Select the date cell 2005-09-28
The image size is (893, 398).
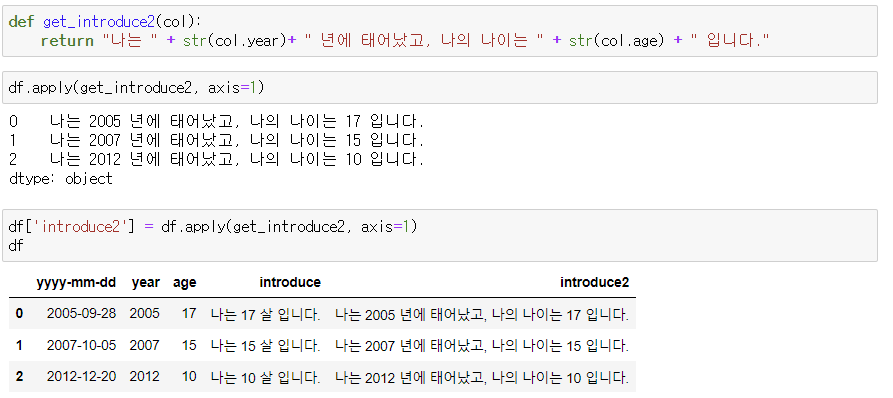tap(81, 314)
